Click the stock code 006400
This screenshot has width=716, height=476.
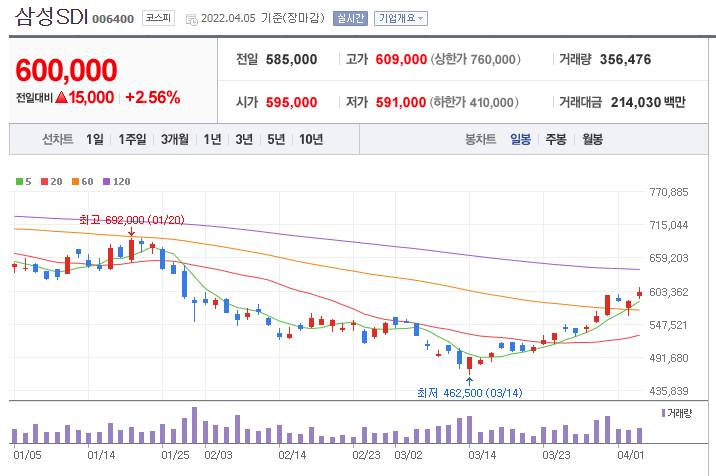(x=113, y=19)
